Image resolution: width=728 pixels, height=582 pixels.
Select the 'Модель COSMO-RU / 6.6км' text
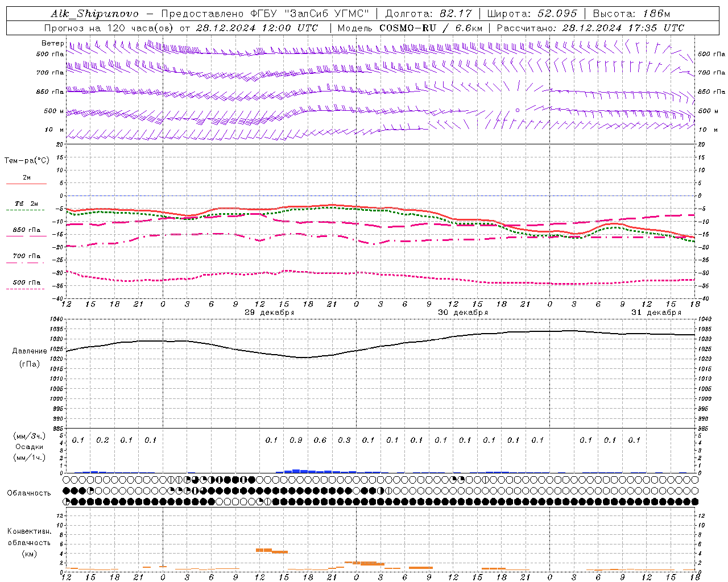[410, 28]
